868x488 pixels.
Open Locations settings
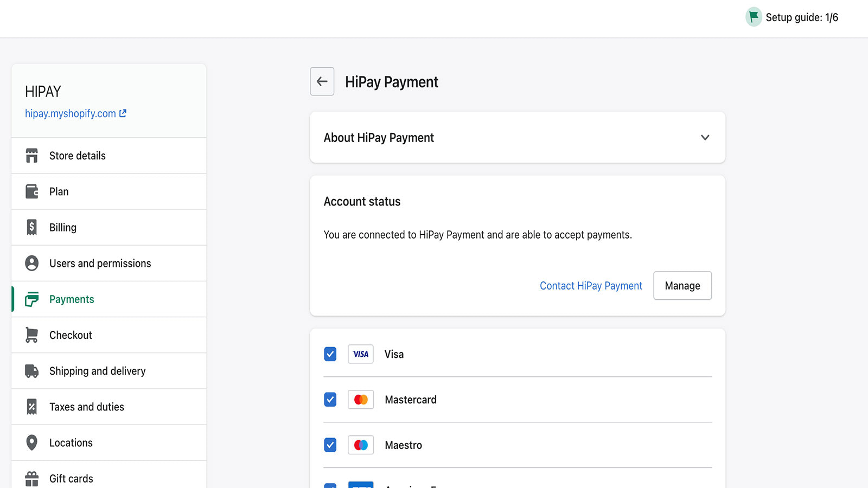[x=109, y=442]
